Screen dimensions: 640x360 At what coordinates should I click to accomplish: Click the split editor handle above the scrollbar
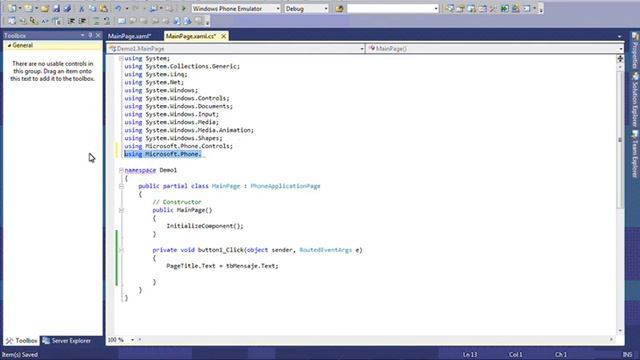click(620, 59)
